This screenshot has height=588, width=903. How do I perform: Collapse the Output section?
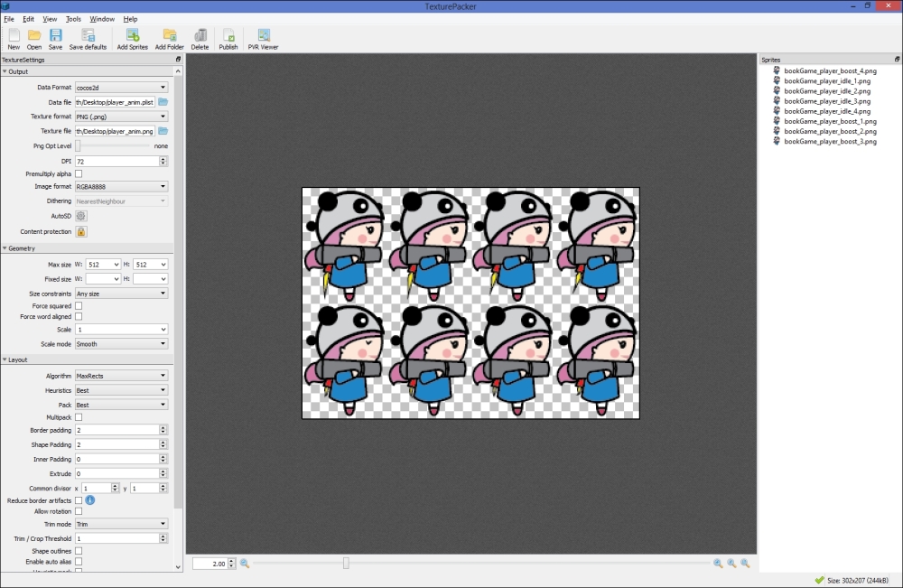pos(5,71)
